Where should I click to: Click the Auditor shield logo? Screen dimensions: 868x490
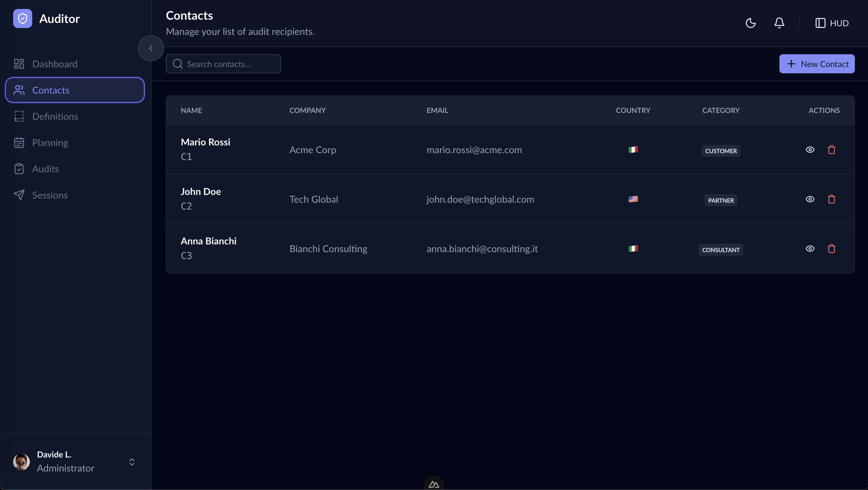point(22,18)
